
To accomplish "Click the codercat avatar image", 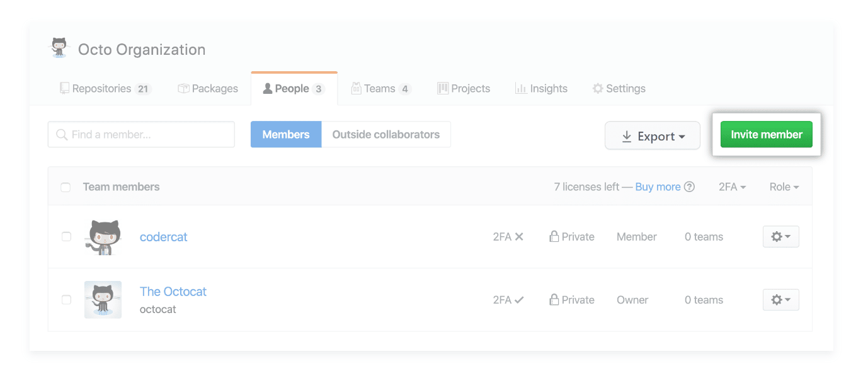I will 102,237.
